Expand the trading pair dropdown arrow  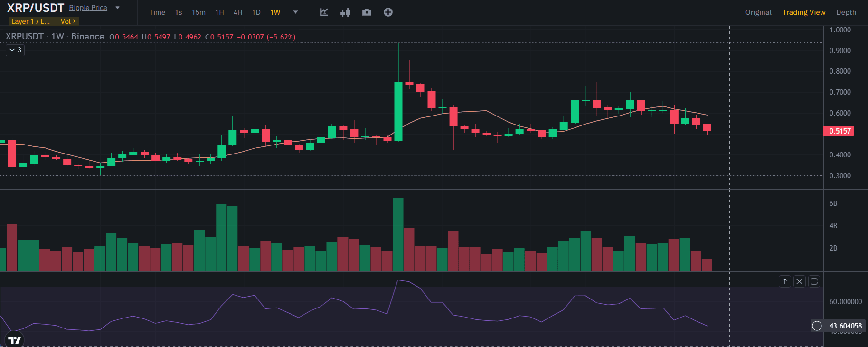click(118, 8)
